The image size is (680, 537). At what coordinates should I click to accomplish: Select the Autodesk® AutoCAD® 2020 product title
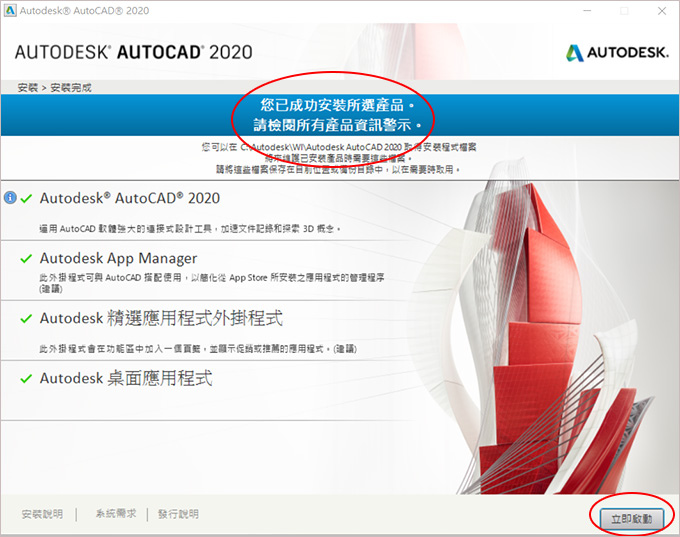[x=130, y=198]
